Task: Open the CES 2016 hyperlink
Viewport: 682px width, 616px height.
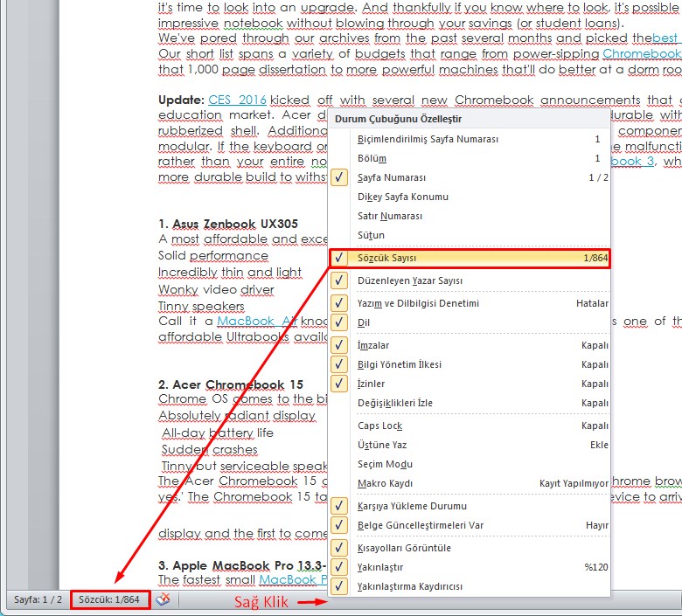Action: tap(237, 100)
